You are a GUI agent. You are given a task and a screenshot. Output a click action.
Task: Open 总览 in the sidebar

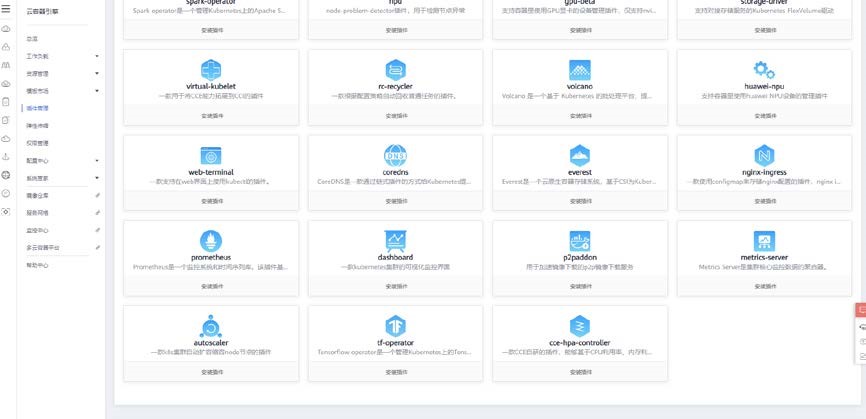point(32,39)
